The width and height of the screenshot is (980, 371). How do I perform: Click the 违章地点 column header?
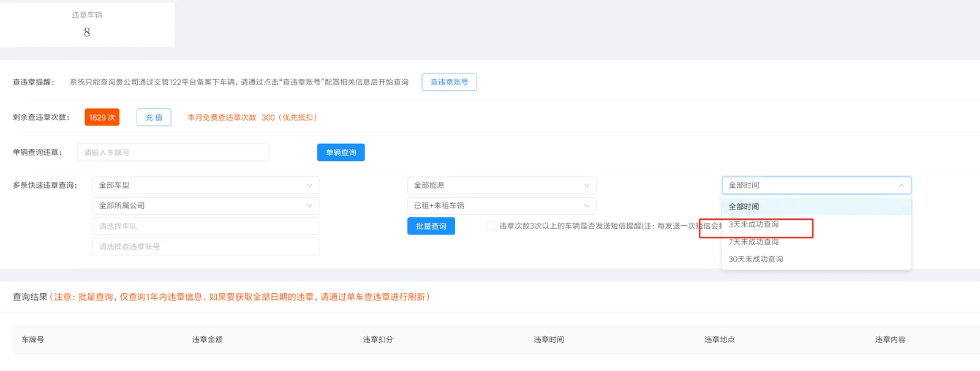pyautogui.click(x=720, y=340)
